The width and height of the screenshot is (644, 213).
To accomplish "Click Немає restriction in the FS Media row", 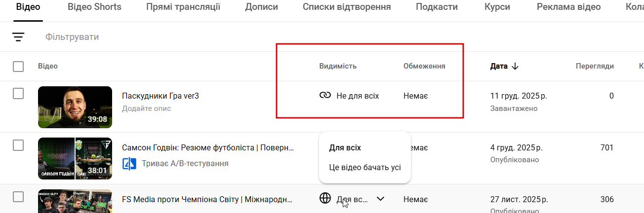I will (416, 200).
